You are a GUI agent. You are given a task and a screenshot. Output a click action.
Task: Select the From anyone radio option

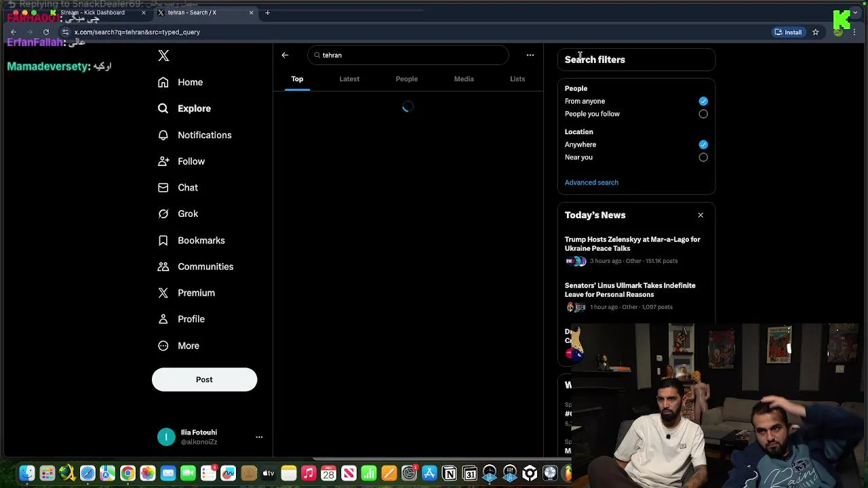click(703, 101)
